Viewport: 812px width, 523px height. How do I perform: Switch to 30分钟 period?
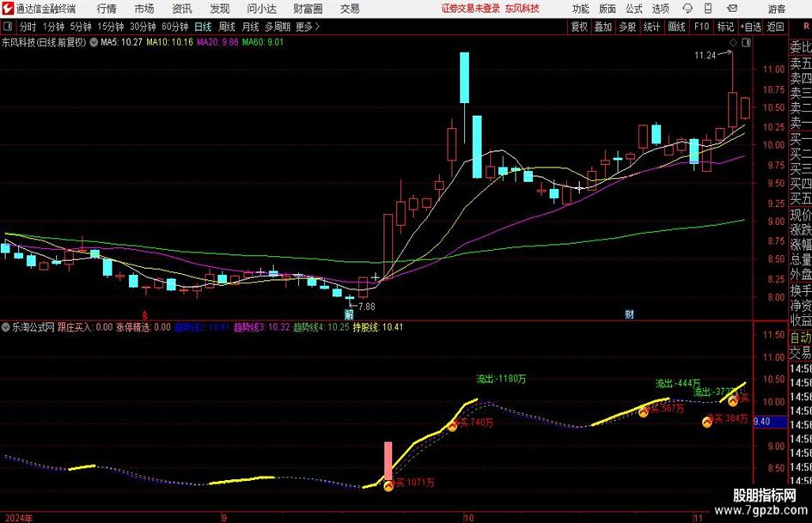[x=143, y=27]
